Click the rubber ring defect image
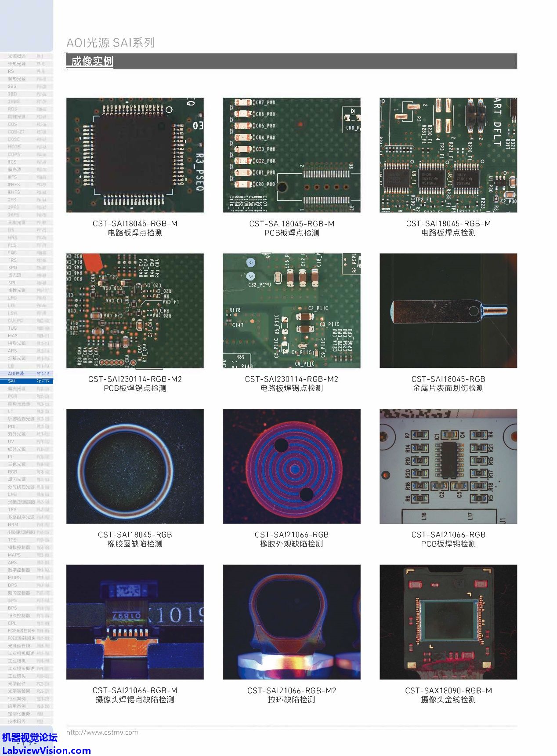The height and width of the screenshot is (756, 557). coord(135,466)
